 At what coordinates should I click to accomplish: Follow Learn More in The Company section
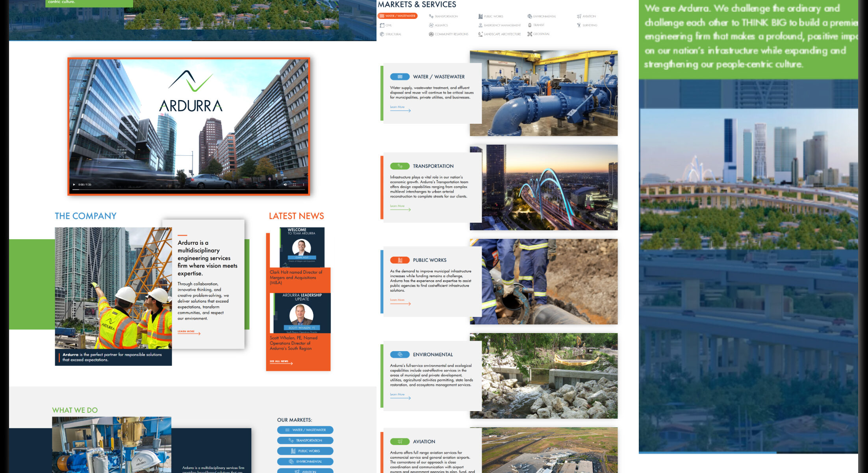point(189,332)
